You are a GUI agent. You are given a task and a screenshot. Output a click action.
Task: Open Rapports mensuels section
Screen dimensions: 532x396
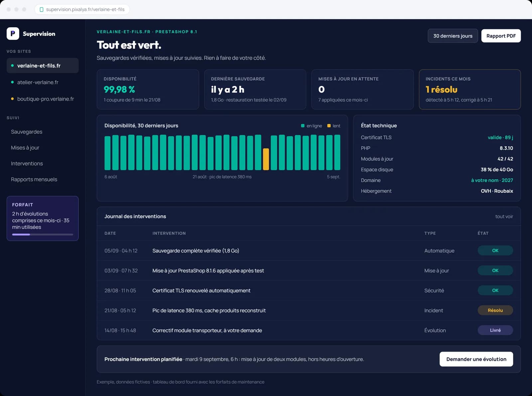(34, 179)
